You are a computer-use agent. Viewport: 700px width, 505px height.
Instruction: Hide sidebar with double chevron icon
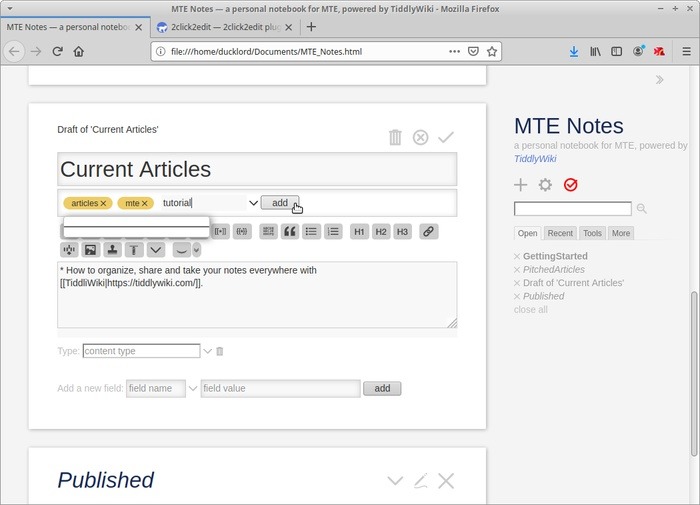pyautogui.click(x=659, y=80)
